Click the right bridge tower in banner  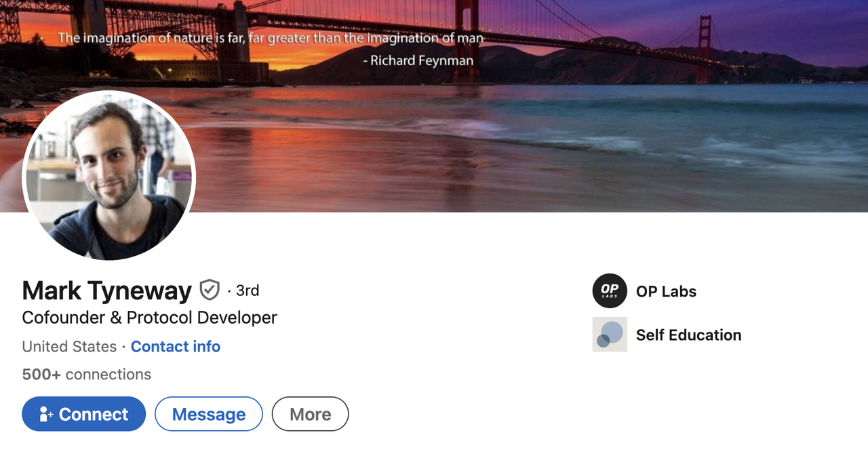tap(704, 48)
